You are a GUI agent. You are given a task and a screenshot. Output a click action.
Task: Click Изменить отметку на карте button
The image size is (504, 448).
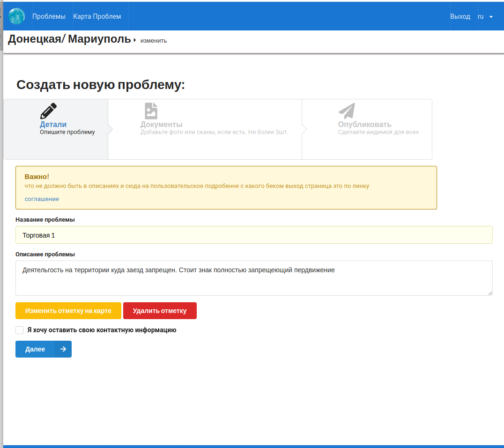[68, 311]
